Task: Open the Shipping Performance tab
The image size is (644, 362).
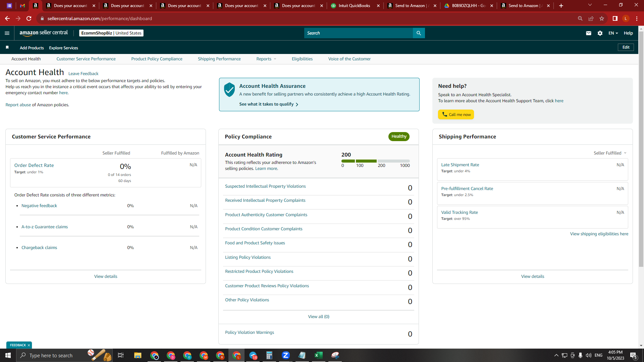Action: pos(219,59)
